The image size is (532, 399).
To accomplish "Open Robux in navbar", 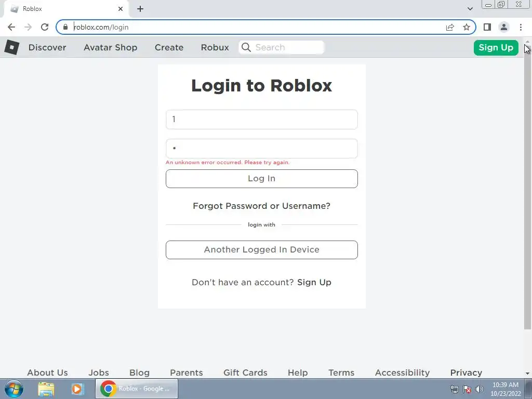I will tap(215, 47).
